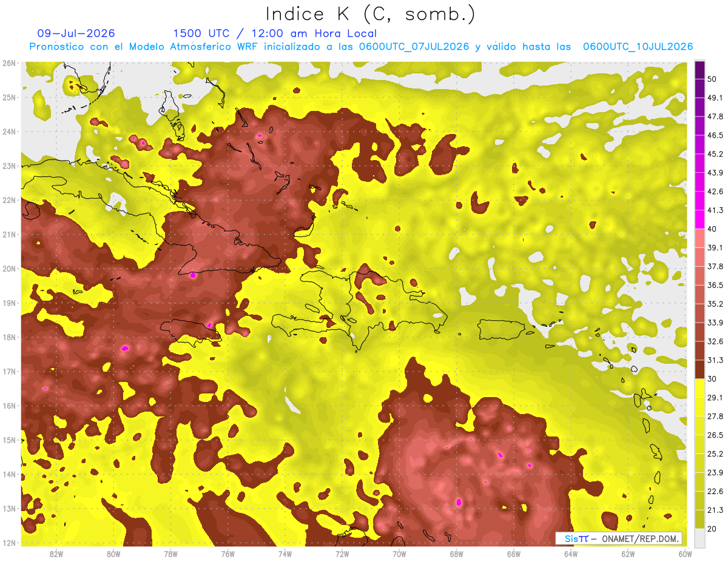Click the 26N latitude label
728x562 pixels.
tap(8, 63)
